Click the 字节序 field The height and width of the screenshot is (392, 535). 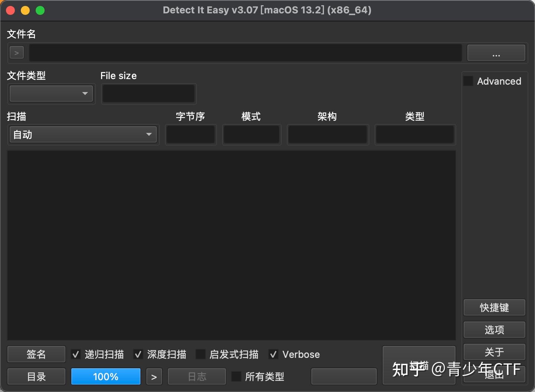191,134
